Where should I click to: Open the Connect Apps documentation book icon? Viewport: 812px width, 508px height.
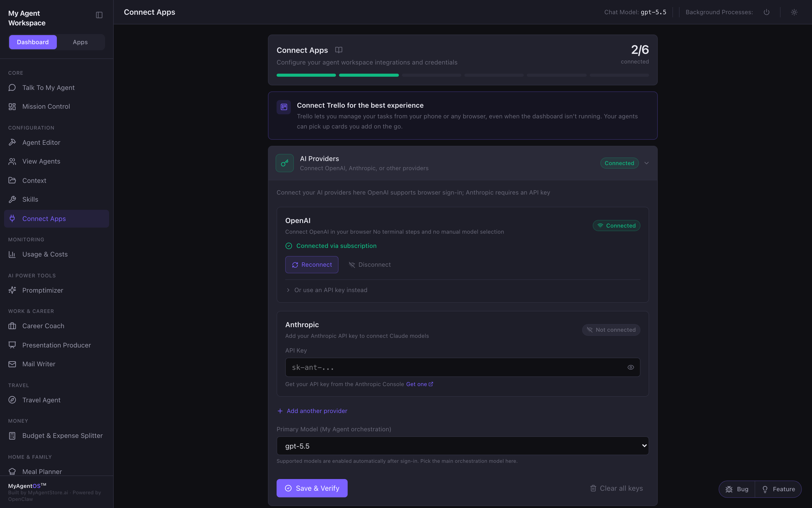(339, 50)
